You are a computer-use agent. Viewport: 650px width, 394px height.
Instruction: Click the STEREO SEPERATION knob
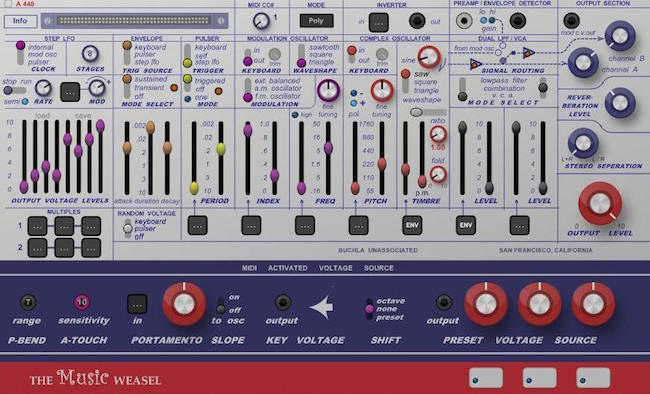pos(583,143)
